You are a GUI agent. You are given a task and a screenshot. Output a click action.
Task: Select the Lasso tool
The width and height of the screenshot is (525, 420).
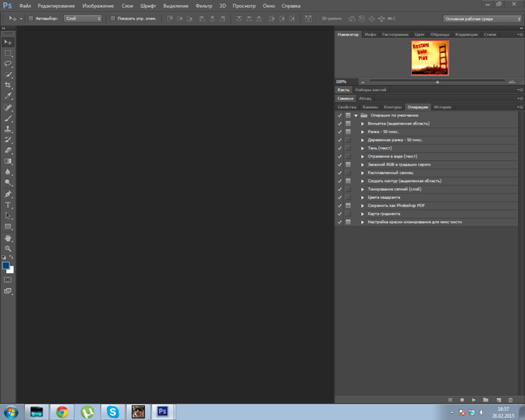pos(9,64)
